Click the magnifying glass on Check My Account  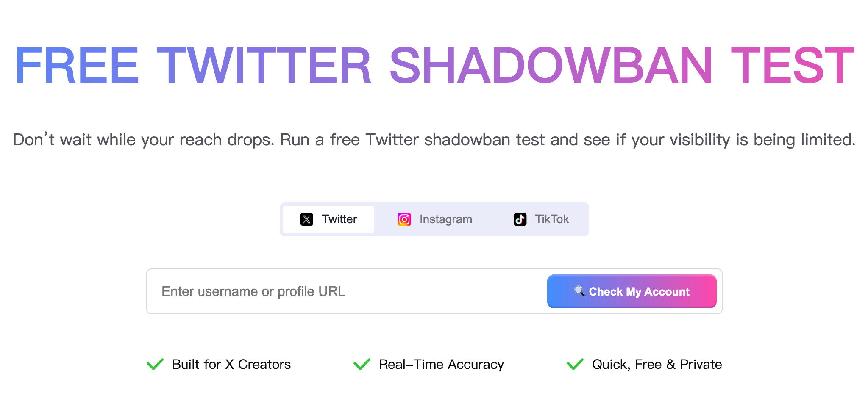[x=579, y=291]
